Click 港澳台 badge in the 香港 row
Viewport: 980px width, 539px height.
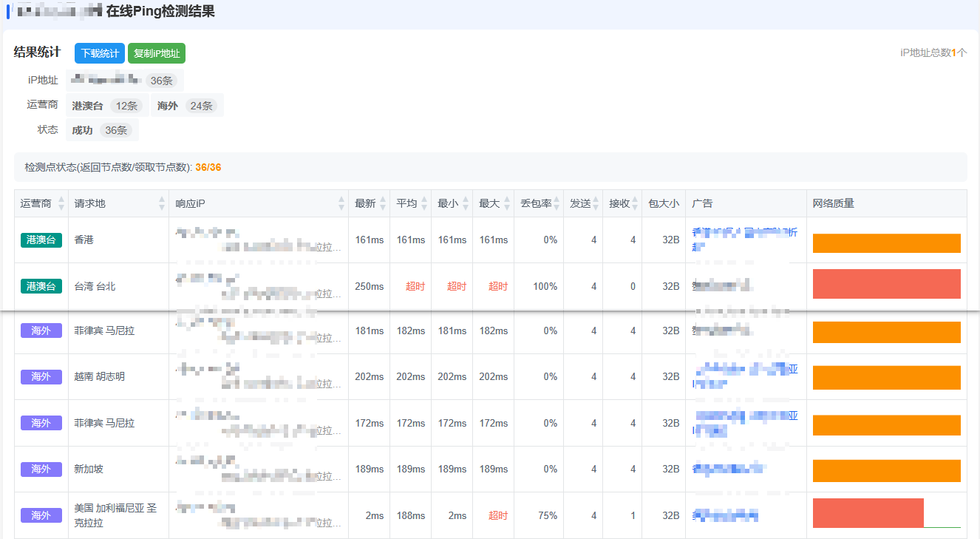point(41,240)
